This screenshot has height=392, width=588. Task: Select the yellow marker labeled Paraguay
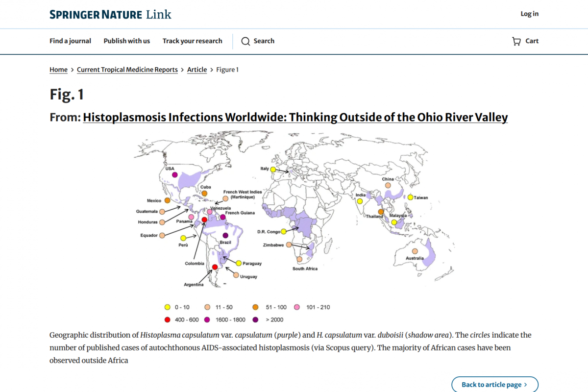239,263
